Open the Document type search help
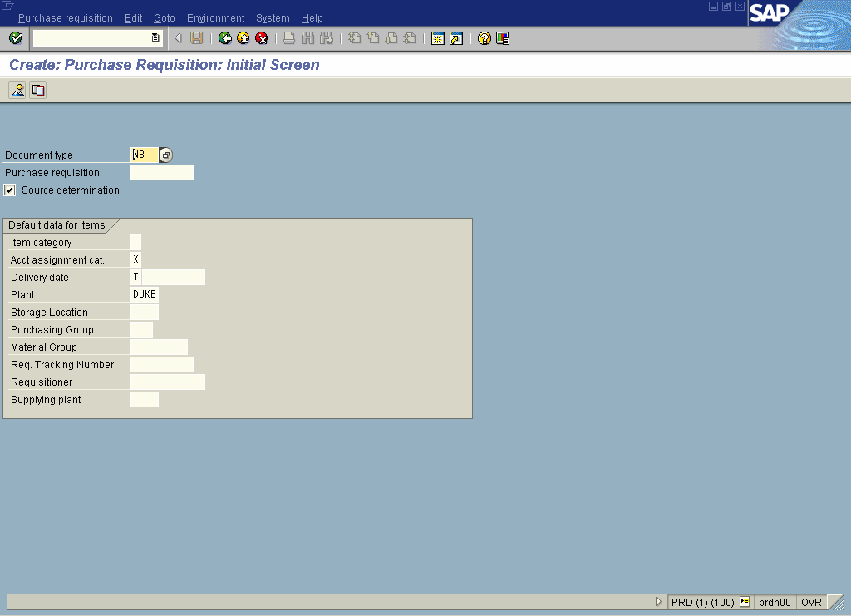The image size is (851, 616). 165,155
